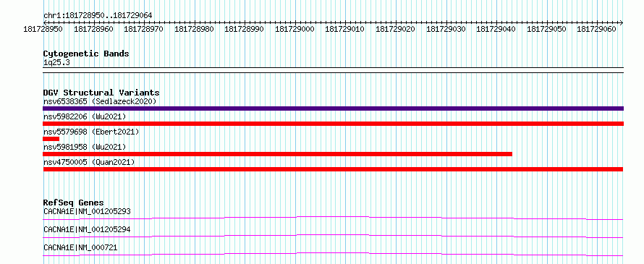Click the magenta line under NM_000721

pos(333,254)
